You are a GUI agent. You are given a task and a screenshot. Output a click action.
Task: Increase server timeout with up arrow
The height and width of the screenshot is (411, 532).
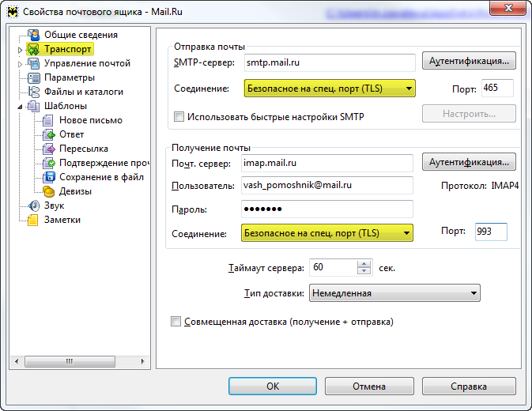coord(364,264)
